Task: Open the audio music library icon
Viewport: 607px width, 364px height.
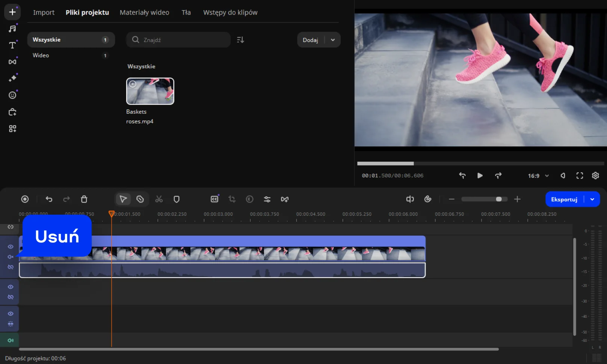Action: [x=12, y=29]
